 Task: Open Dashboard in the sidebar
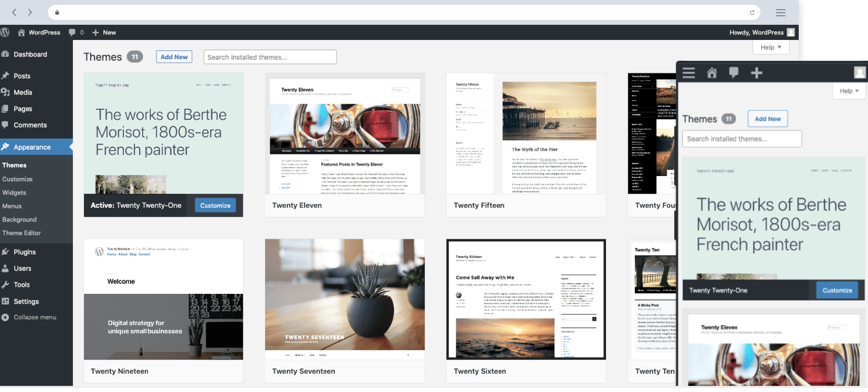[x=30, y=54]
